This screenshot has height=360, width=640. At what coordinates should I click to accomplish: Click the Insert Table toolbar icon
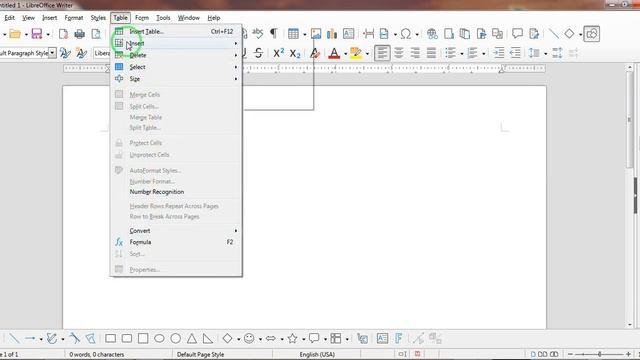point(293,34)
